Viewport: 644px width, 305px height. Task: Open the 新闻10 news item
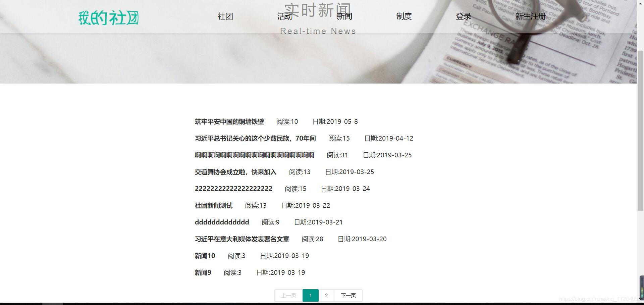click(205, 256)
